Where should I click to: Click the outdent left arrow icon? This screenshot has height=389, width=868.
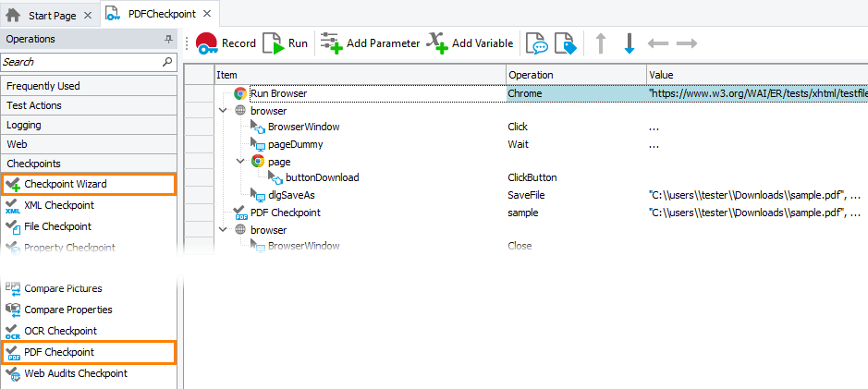[x=658, y=43]
